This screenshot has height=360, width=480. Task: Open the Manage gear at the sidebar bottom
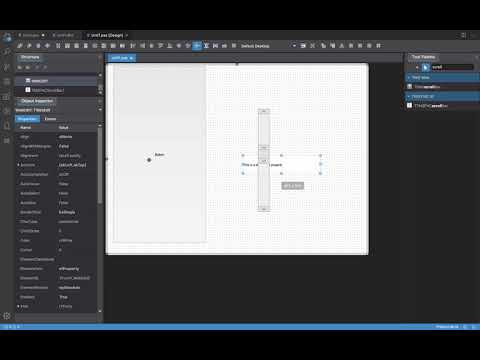tap(7, 316)
